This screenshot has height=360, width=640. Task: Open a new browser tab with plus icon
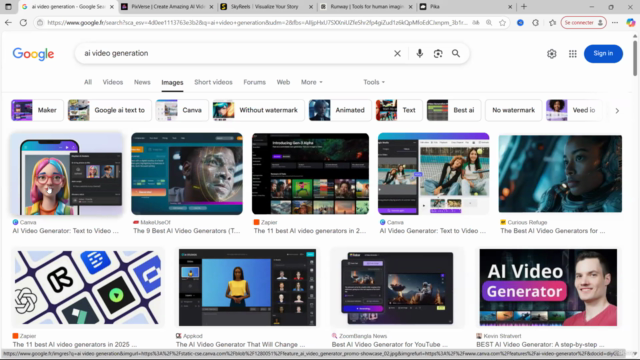coord(524,7)
